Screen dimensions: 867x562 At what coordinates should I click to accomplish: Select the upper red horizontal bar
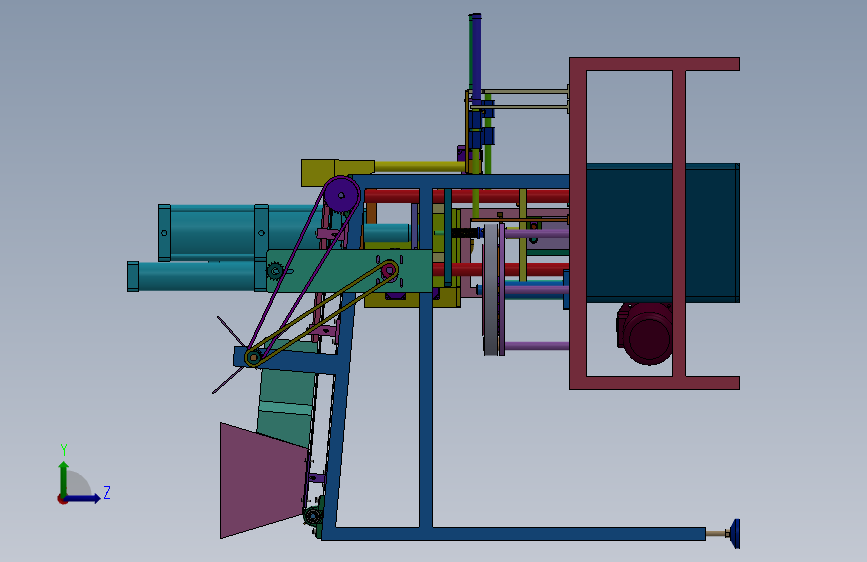(467, 196)
